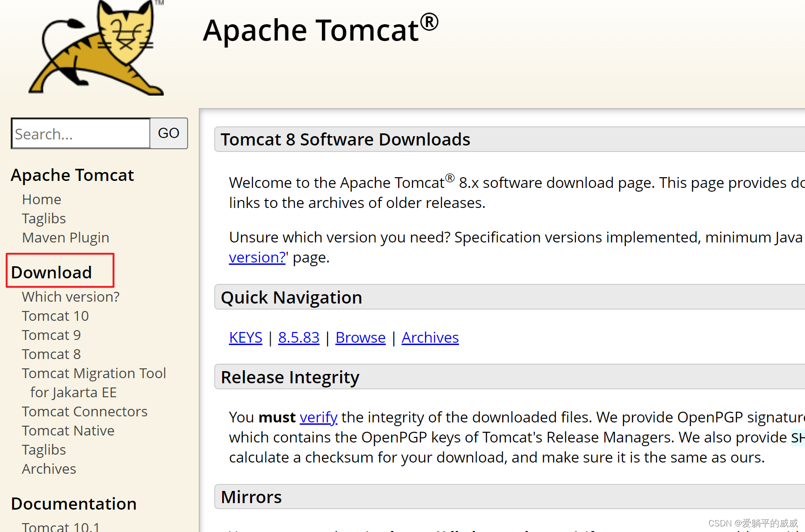805x532 pixels.
Task: Select Tomcat 9 downloads
Action: 51,335
